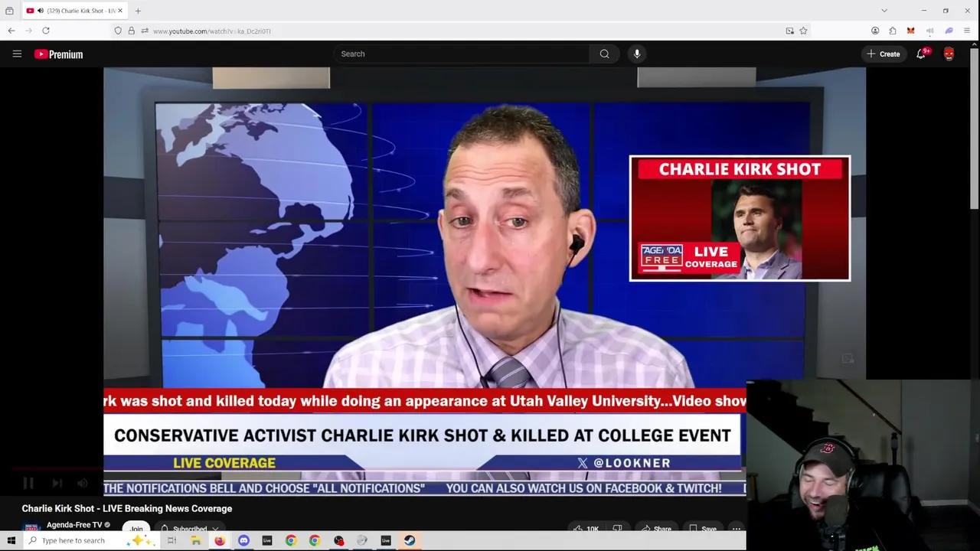Reload the current page
The width and height of the screenshot is (980, 551).
pos(46,31)
